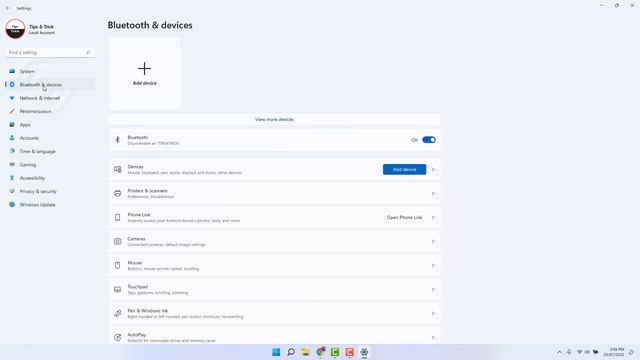Image resolution: width=640 pixels, height=360 pixels.
Task: Click the Privacy & security shield icon
Action: coord(12,191)
